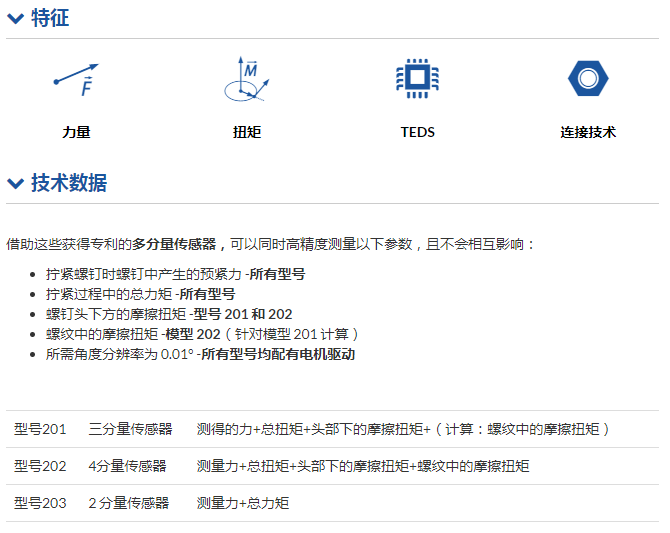
Task: Collapse the 特征 section chevron
Action: (x=15, y=18)
